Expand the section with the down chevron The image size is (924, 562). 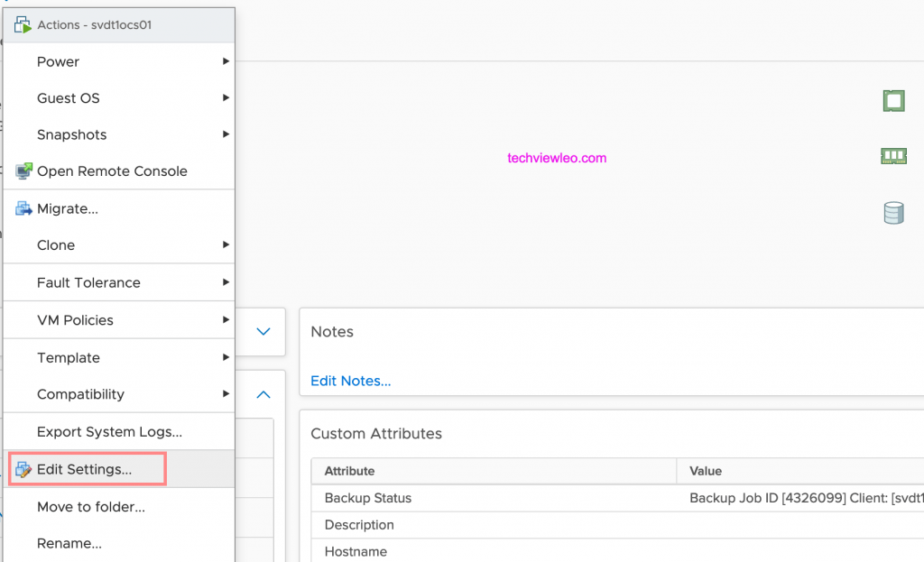263,331
